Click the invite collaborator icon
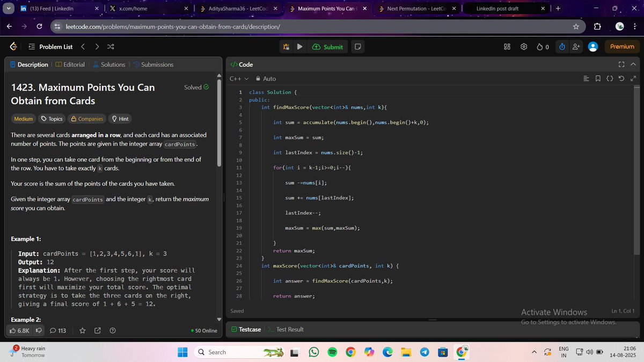Image resolution: width=644 pixels, height=362 pixels. pos(576,47)
